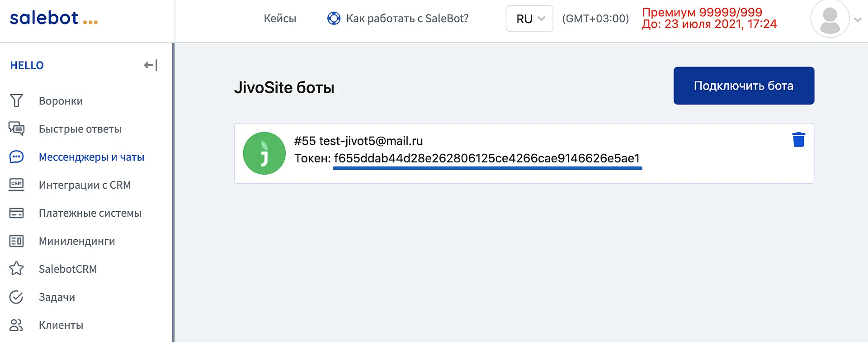Expand the user profile menu chevron
Image resolution: width=868 pixels, height=342 pixels.
857,19
